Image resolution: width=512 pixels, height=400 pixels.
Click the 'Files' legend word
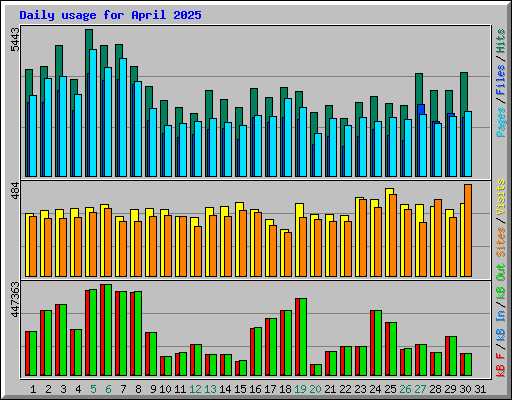click(x=501, y=80)
